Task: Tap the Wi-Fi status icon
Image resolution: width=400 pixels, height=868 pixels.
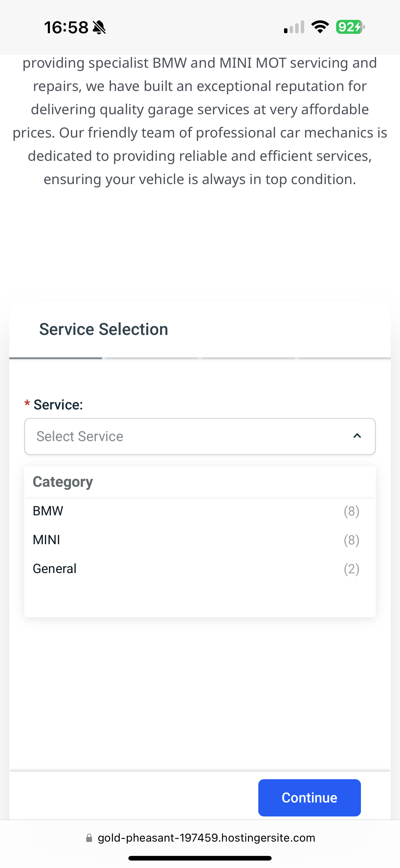Action: tap(320, 27)
